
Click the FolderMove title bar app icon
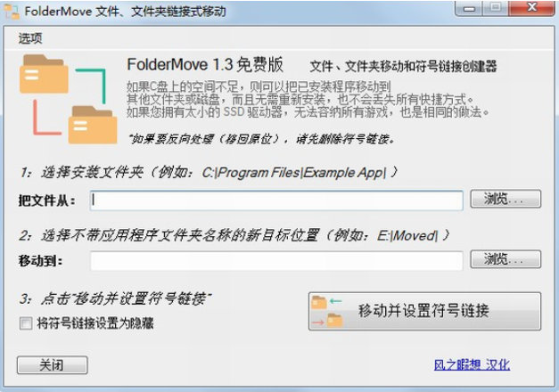12,12
